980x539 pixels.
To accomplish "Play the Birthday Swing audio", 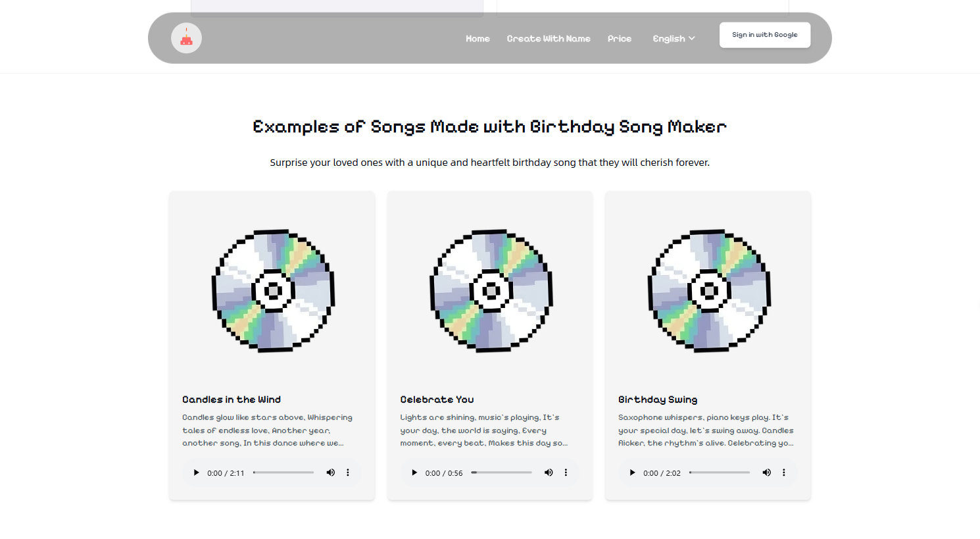I will coord(632,473).
